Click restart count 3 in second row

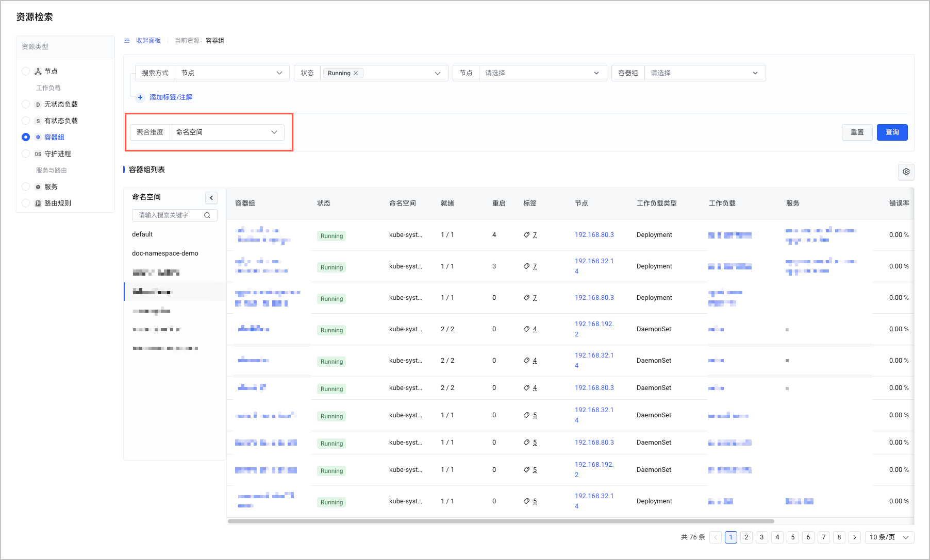[x=494, y=266]
